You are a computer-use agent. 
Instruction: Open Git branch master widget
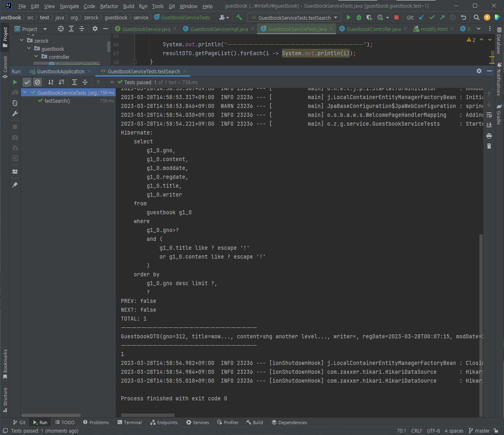[x=479, y=431]
